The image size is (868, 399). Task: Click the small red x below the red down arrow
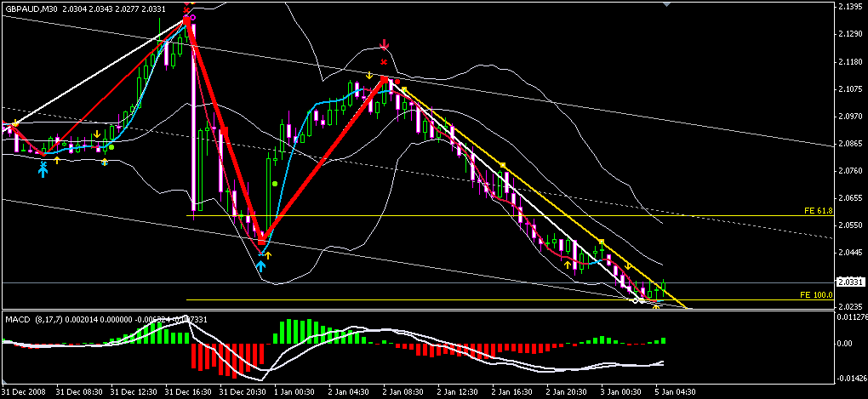click(x=384, y=61)
